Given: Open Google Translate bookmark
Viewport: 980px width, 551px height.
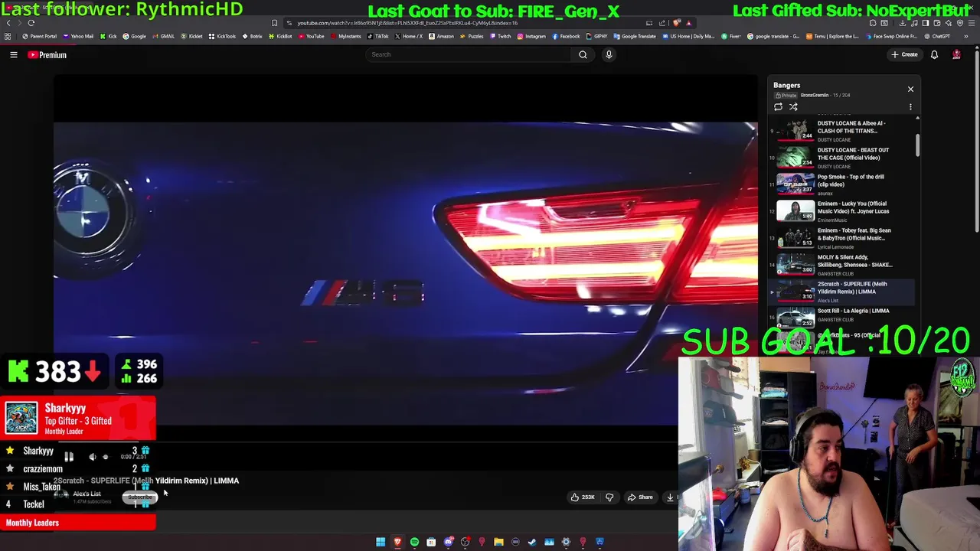Looking at the screenshot, I should pos(635,37).
